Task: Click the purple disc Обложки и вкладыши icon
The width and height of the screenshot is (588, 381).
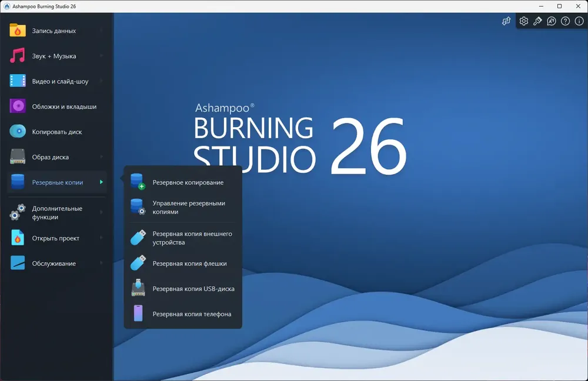Action: pos(17,106)
